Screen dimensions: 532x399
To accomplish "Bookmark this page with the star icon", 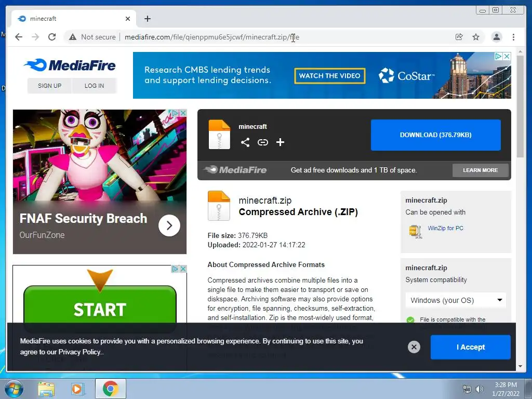I will click(x=476, y=37).
